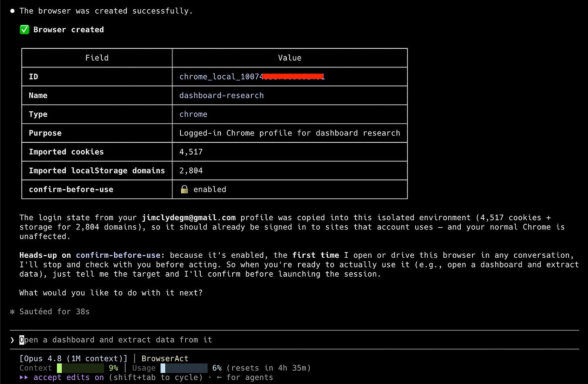
Task: Click the '6%' usage percentage
Action: coord(217,368)
